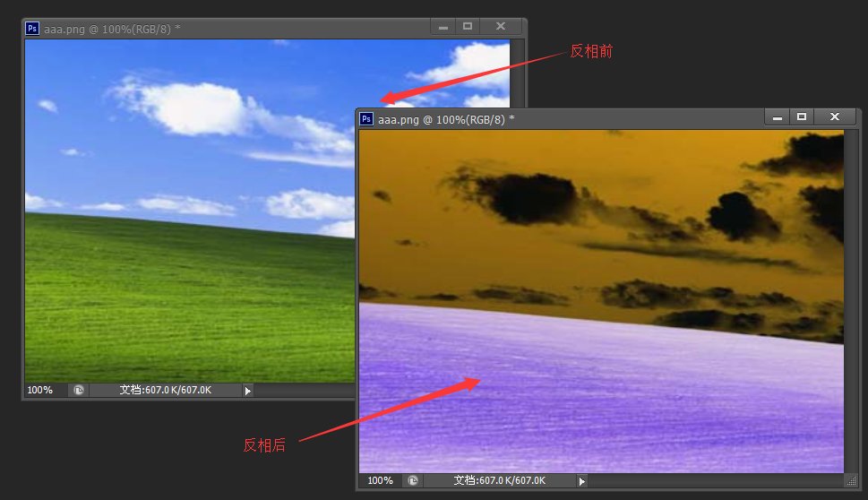Click the resize grip corner of inverted window
This screenshot has width=868, height=500.
click(851, 481)
